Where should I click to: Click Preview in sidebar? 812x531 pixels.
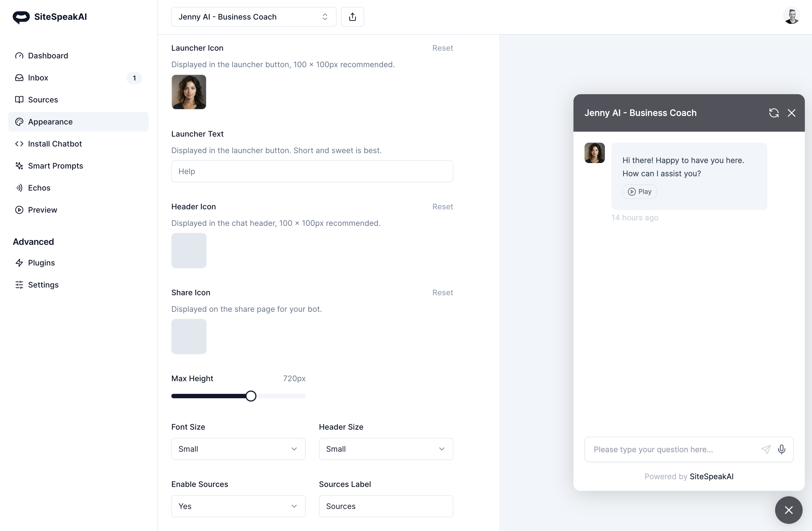42,209
